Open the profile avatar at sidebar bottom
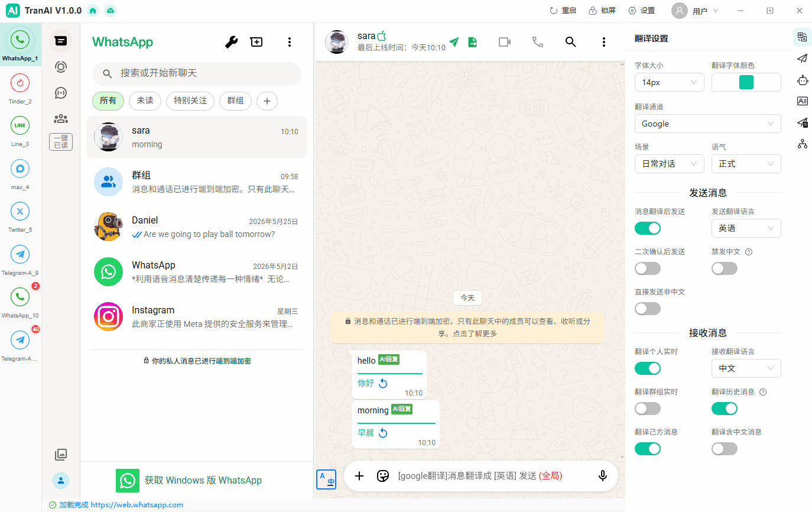 (60, 481)
